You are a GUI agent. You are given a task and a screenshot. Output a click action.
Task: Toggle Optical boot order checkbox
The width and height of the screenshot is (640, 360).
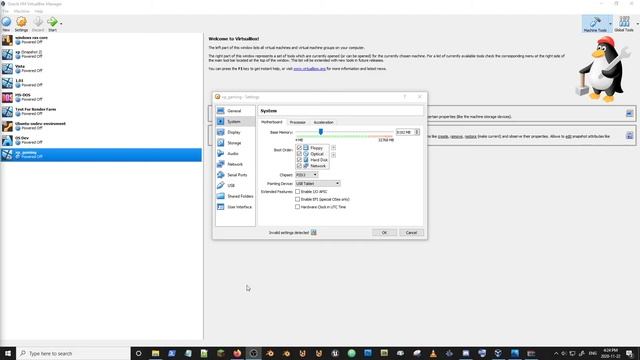coord(299,154)
